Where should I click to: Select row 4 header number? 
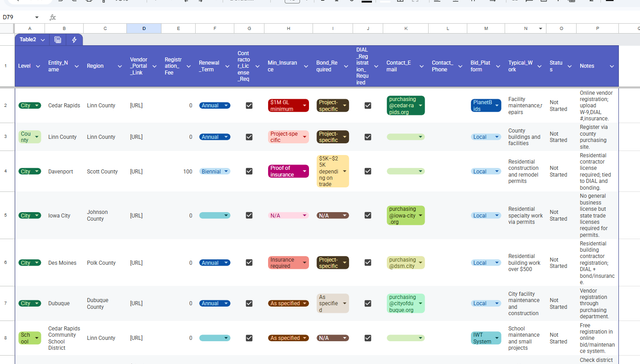point(6,171)
